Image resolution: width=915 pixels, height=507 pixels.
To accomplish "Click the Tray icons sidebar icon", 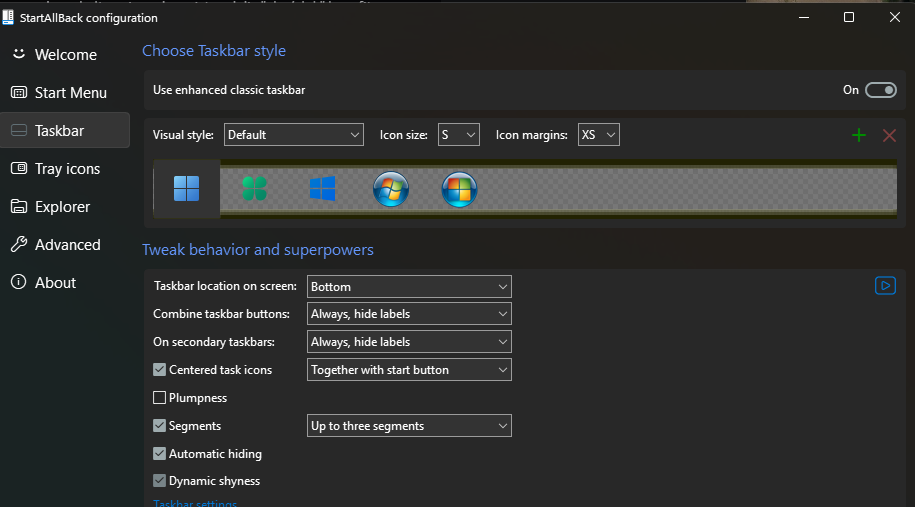I will pyautogui.click(x=19, y=168).
